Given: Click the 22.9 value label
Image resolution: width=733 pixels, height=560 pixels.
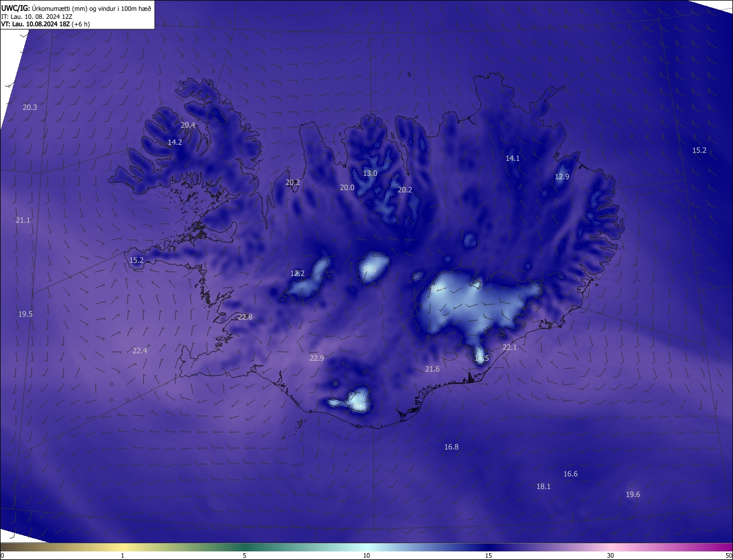Looking at the screenshot, I should 317,358.
